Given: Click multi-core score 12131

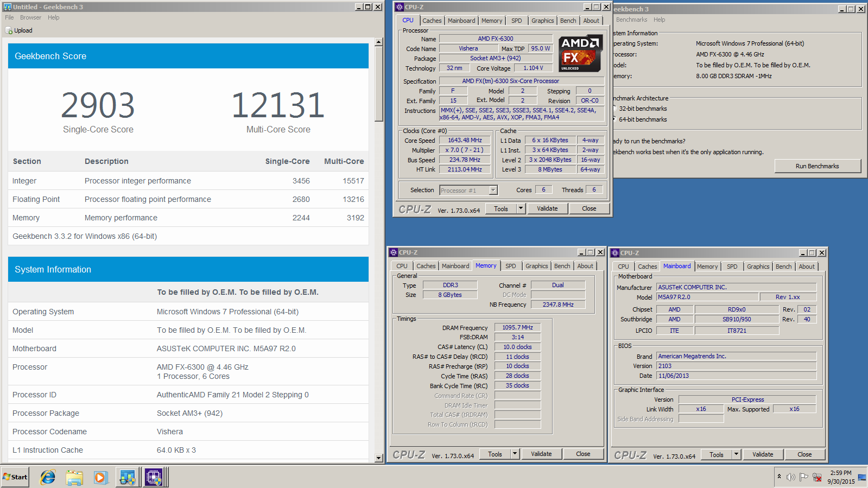Looking at the screenshot, I should click(278, 105).
